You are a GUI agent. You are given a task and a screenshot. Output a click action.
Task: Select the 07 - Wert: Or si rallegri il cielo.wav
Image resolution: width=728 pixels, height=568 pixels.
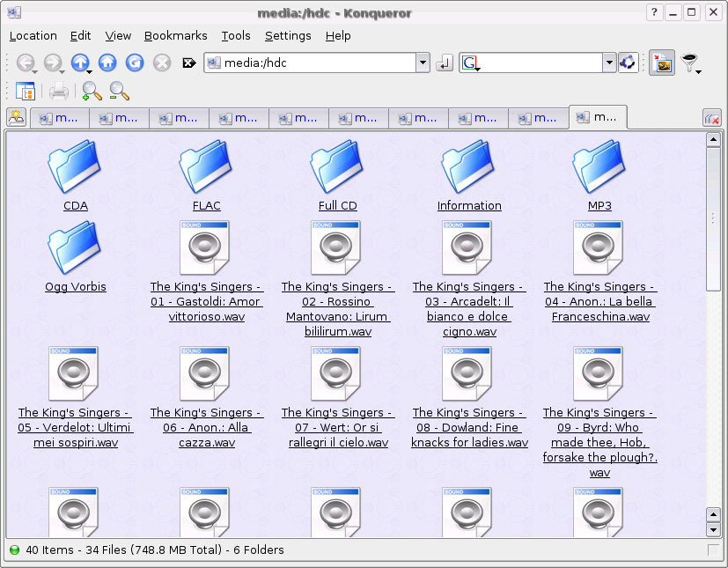(338, 397)
